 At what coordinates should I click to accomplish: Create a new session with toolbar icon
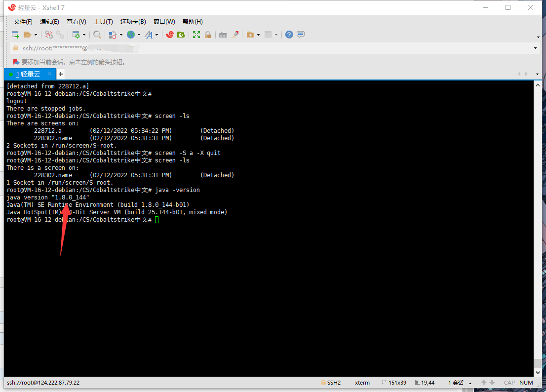tap(15, 35)
